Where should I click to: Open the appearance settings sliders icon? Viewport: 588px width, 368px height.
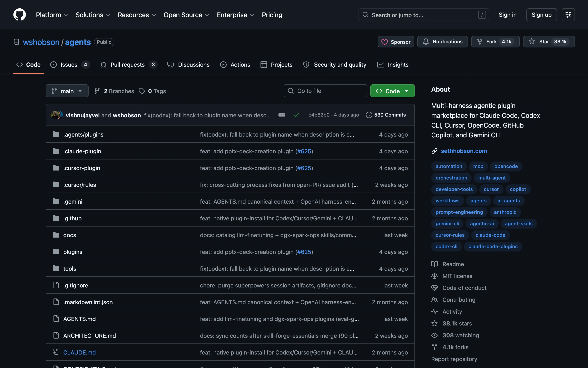(568, 15)
